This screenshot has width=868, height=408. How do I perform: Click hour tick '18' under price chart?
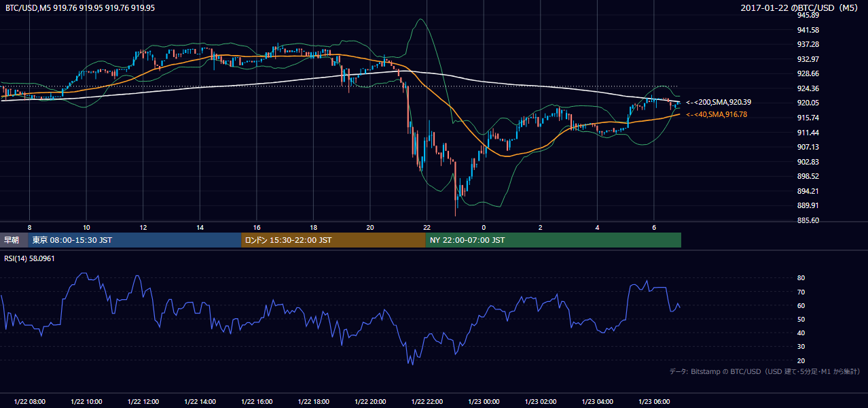pos(313,227)
